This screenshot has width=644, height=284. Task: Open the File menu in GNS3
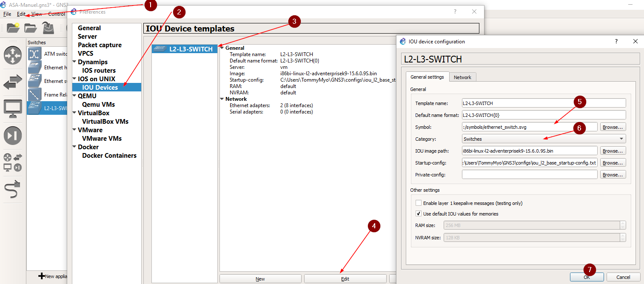7,14
